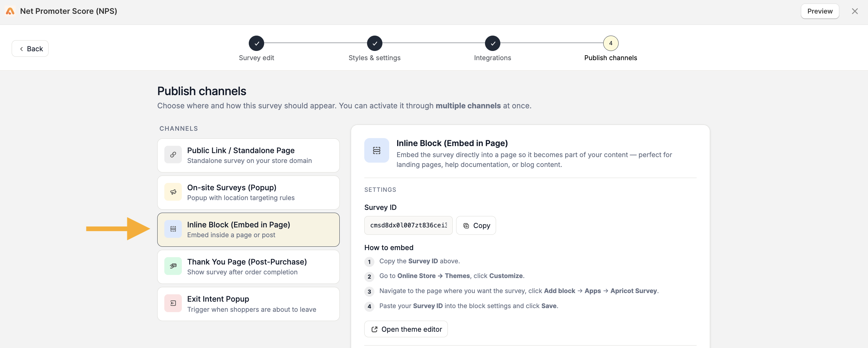Click 'Show survey after order completion'
Image resolution: width=868 pixels, height=348 pixels.
click(x=242, y=272)
